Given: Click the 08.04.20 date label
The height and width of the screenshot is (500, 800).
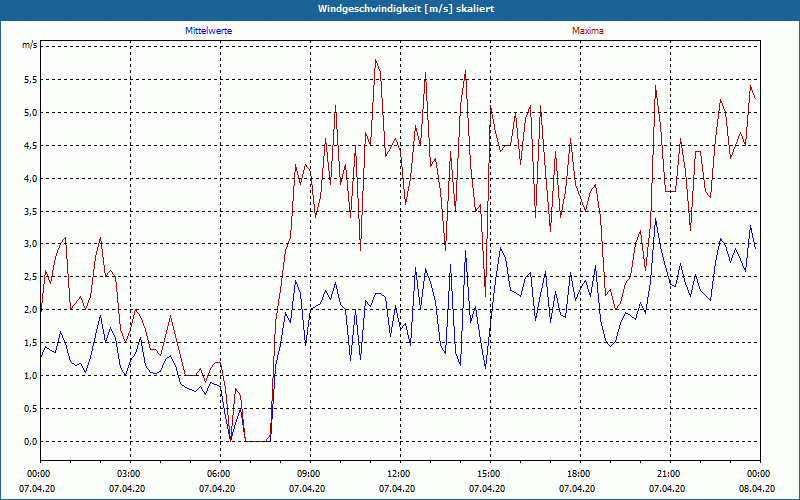Looking at the screenshot, I should tap(757, 489).
